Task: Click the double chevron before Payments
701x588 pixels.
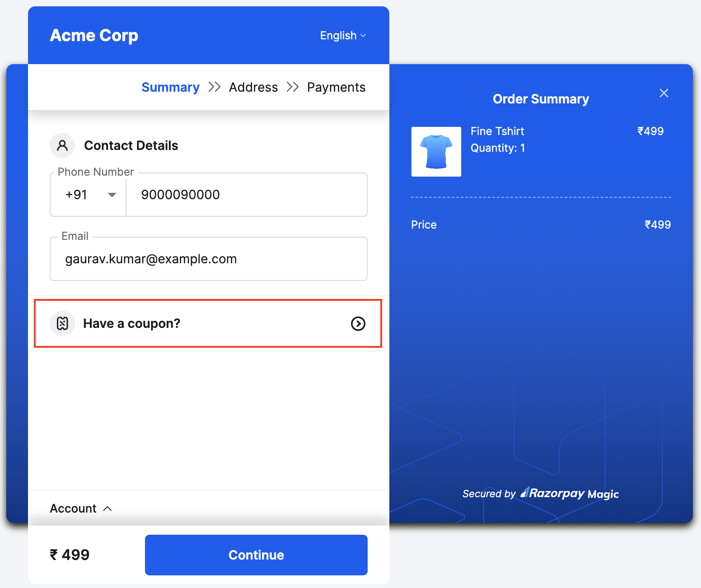Action: point(293,87)
